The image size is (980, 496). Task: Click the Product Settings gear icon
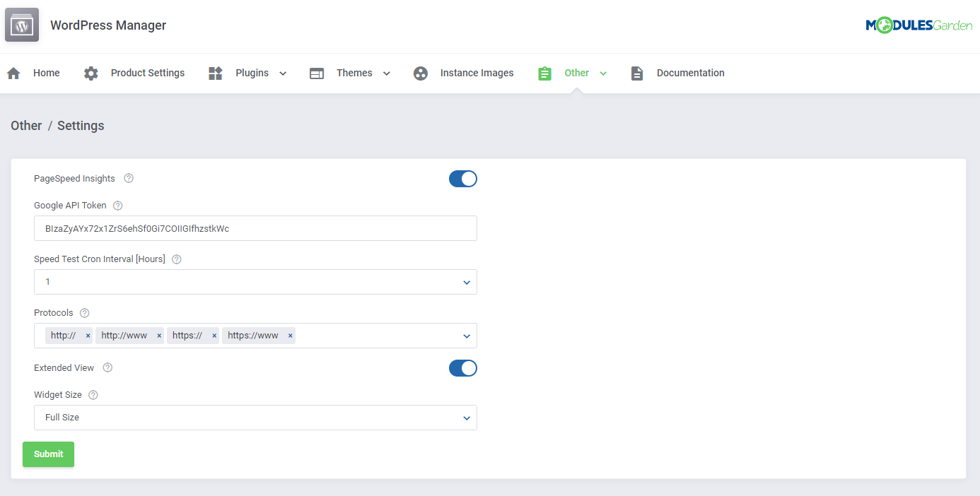point(91,73)
